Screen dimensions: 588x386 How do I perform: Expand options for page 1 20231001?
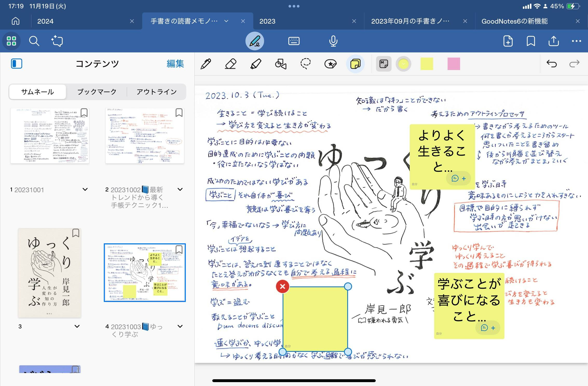[85, 190]
